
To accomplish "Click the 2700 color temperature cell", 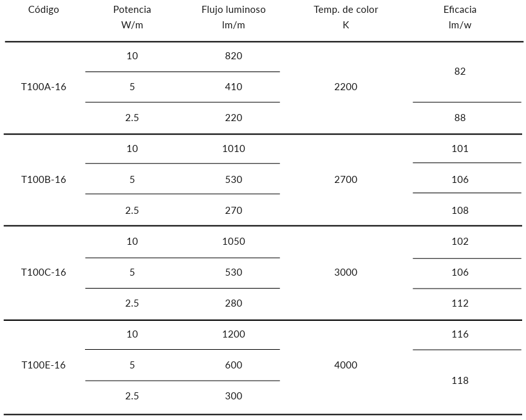I will 346,180.
